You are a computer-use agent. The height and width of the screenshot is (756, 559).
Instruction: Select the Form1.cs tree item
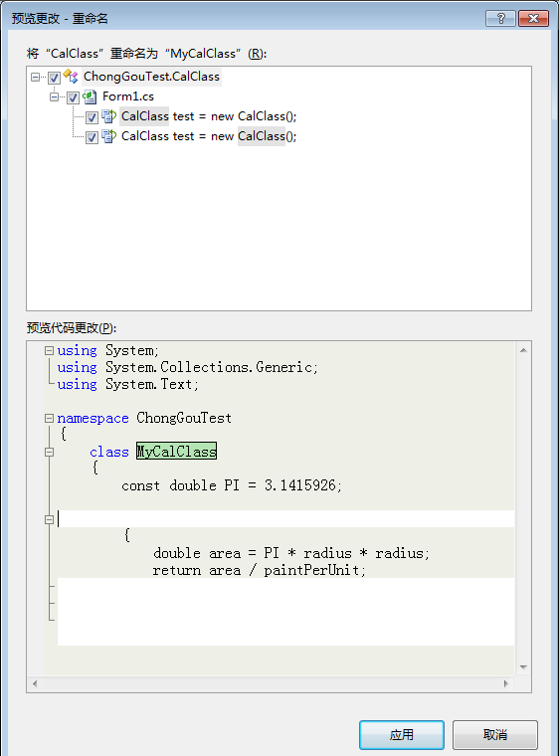point(128,96)
